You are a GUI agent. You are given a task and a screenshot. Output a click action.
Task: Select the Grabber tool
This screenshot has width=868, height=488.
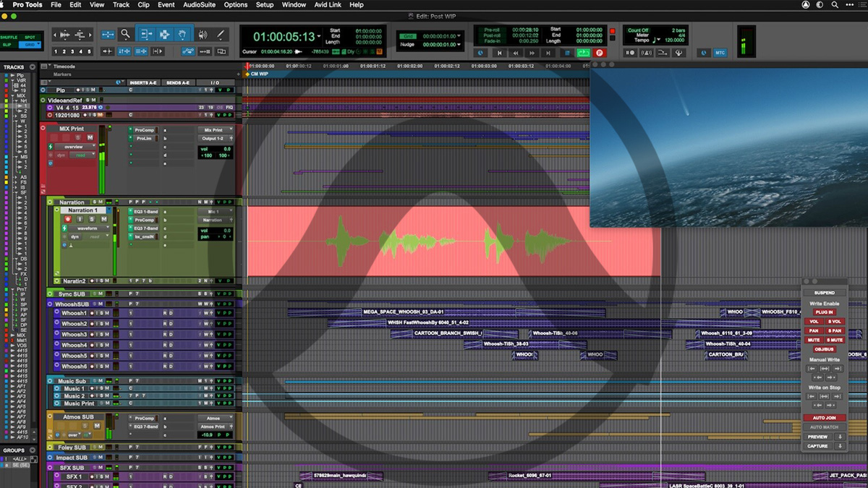[182, 35]
